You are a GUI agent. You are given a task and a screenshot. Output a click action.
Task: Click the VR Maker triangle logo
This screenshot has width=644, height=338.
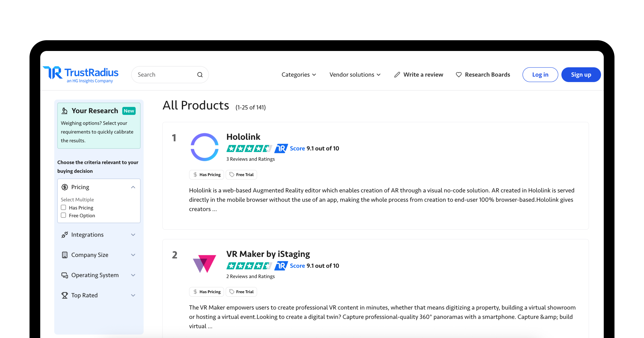tap(204, 263)
